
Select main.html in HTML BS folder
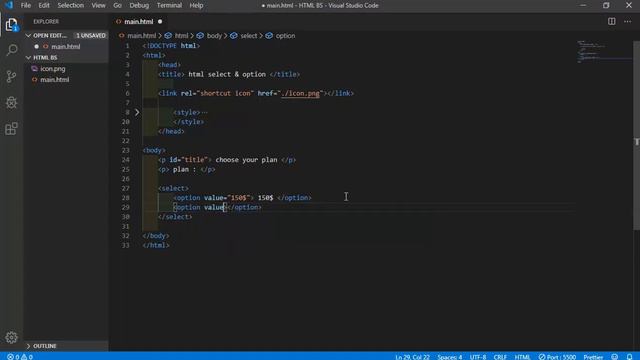[66, 80]
